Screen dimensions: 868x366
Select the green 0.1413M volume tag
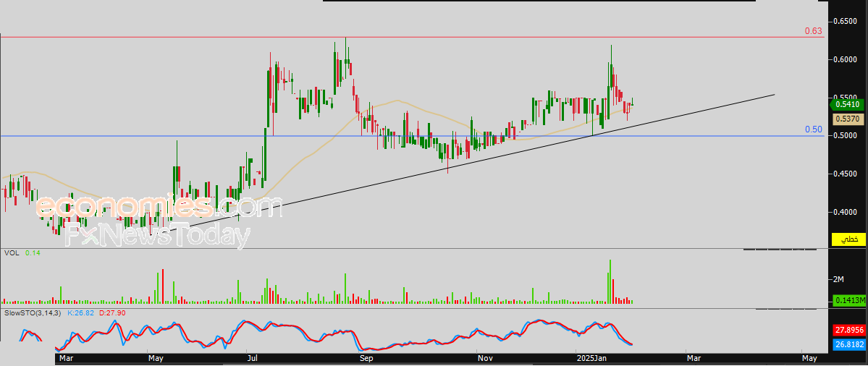click(848, 301)
